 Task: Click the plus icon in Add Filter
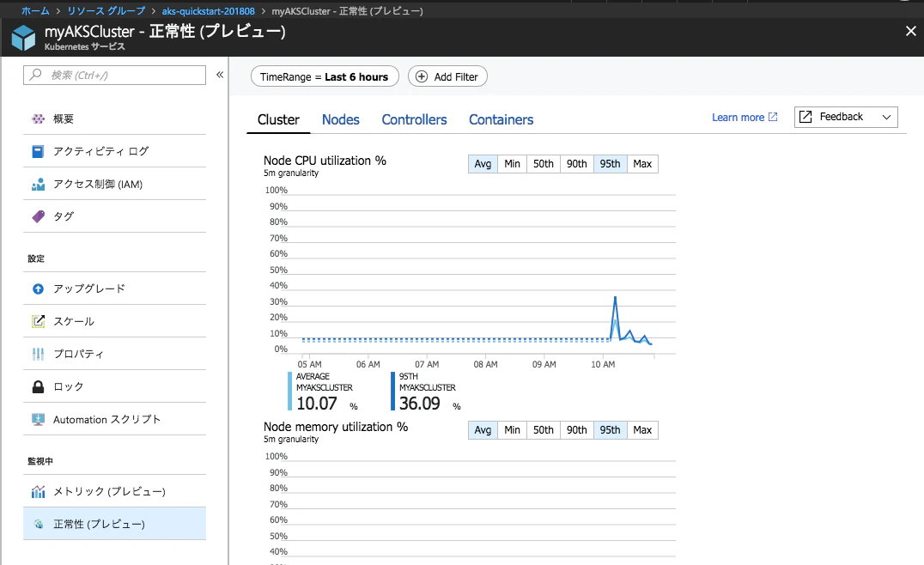coord(422,76)
